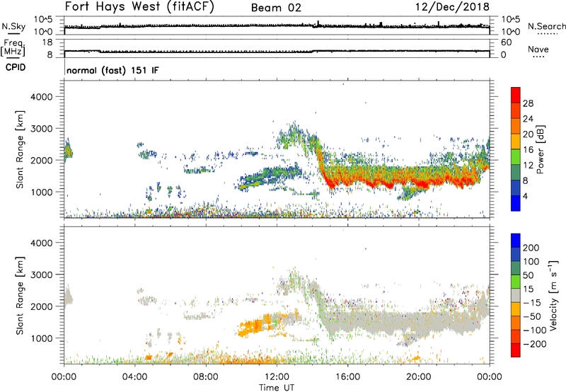Click "4000" tick on power panel axis
The image size is (566, 392).
pyautogui.click(x=42, y=97)
